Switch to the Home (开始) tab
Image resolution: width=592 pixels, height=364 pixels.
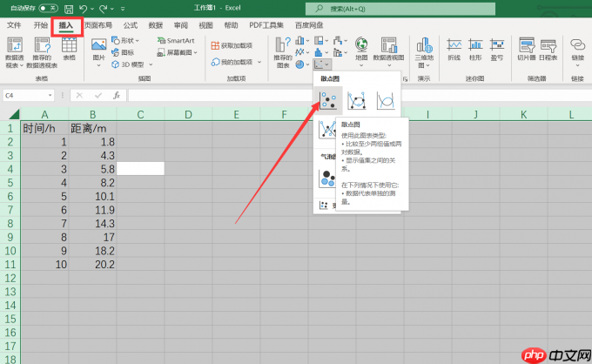tap(40, 25)
